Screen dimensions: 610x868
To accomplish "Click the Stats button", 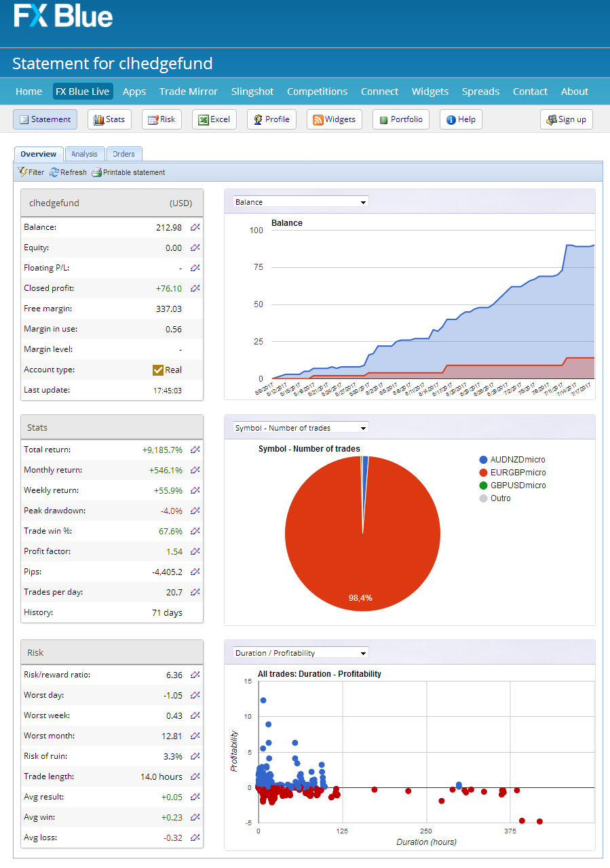I will tap(109, 119).
